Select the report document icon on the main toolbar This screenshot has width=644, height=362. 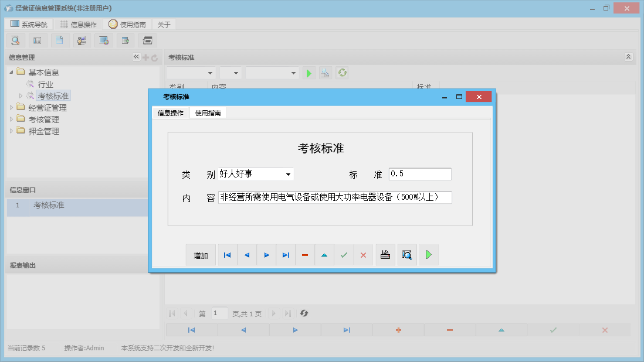tap(59, 40)
